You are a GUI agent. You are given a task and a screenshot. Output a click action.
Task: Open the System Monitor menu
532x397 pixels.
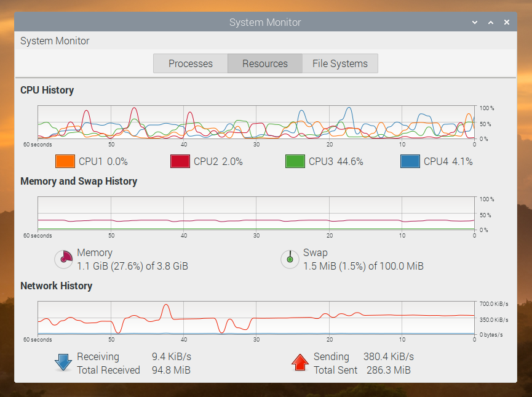pos(55,41)
